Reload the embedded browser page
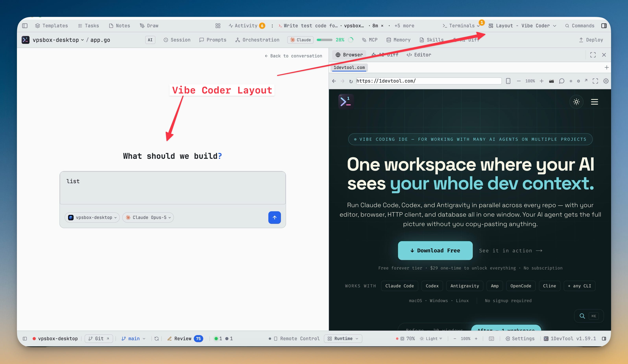 tap(351, 81)
